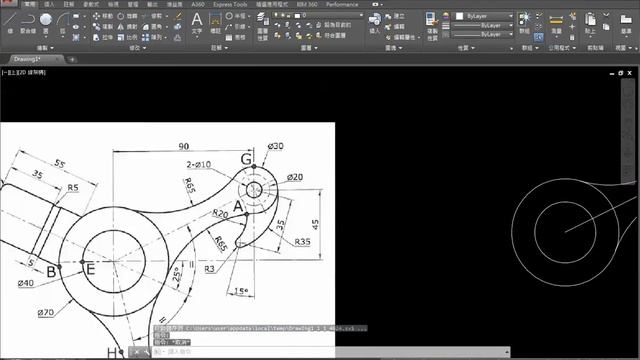Activate the Fillet command

point(152,27)
